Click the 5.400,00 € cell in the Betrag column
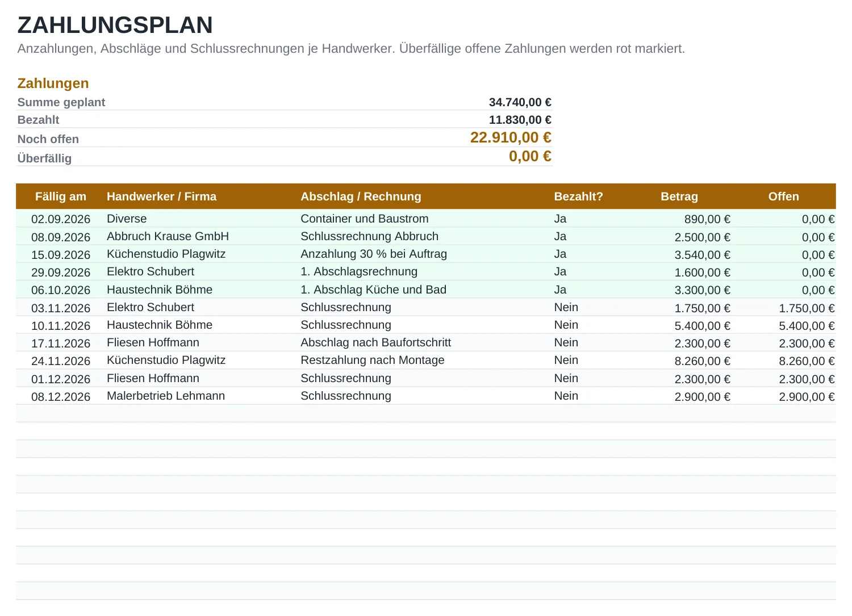The image size is (852, 616). (703, 326)
